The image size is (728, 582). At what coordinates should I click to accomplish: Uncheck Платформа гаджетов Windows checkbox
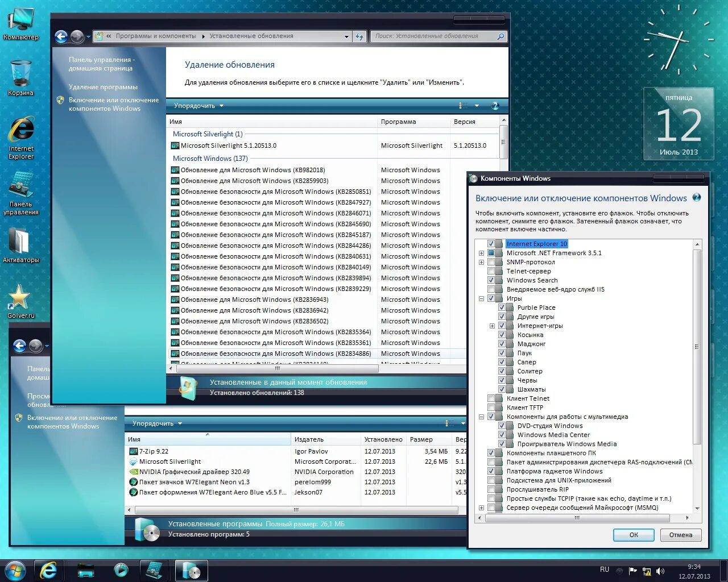[x=491, y=471]
